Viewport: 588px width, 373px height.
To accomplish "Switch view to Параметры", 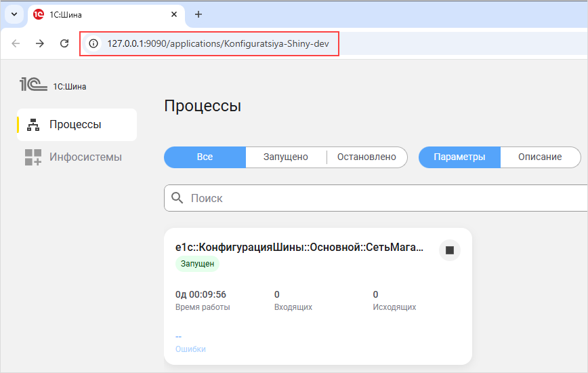I will 459,157.
